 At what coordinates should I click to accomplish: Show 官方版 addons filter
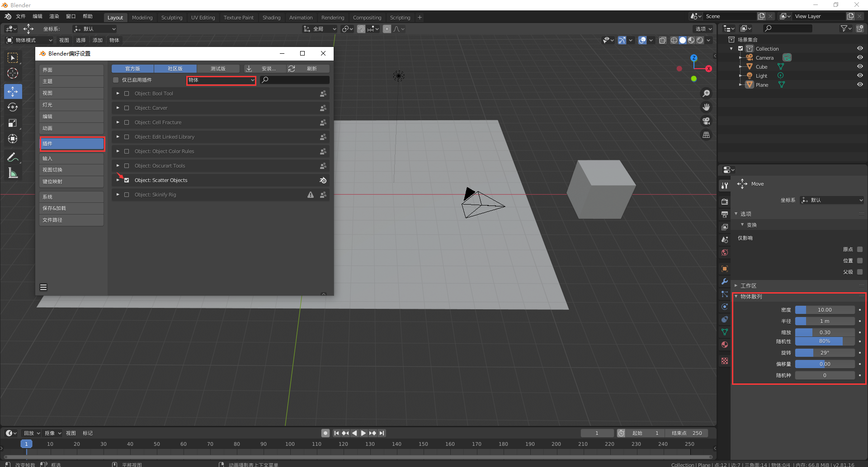(x=132, y=69)
